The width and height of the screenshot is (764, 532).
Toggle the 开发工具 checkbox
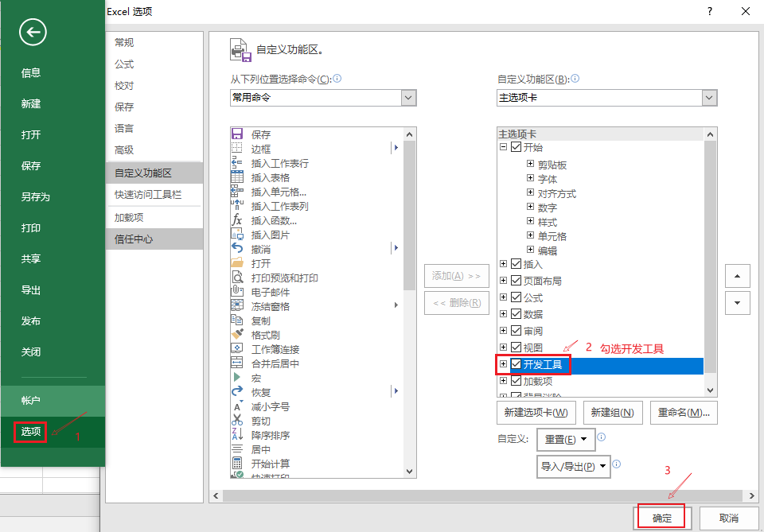[516, 364]
